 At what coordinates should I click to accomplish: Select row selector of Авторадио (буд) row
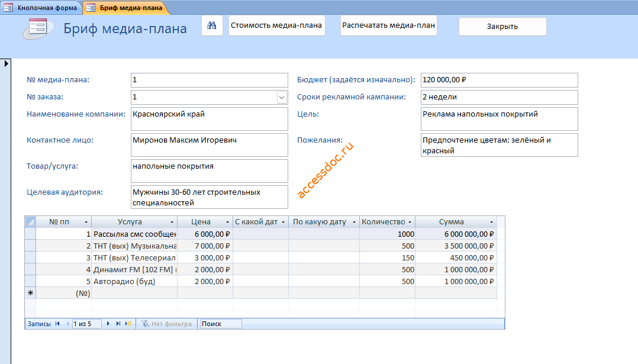click(x=30, y=281)
